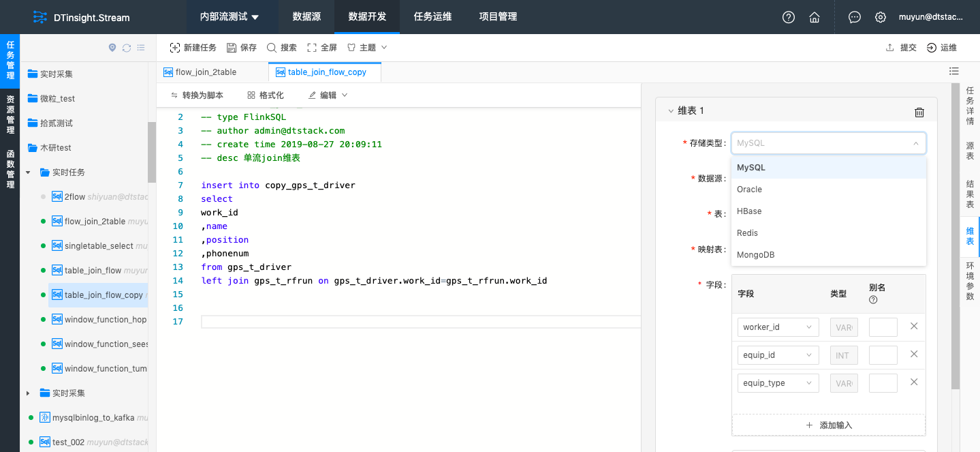980x452 pixels.
Task: Collapse the 维表 1 section
Action: point(671,110)
